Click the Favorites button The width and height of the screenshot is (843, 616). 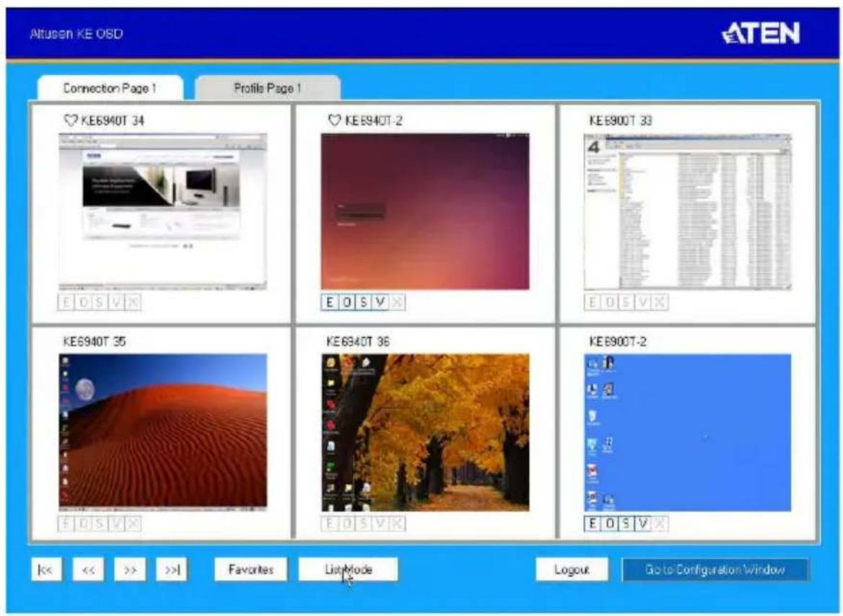point(251,570)
